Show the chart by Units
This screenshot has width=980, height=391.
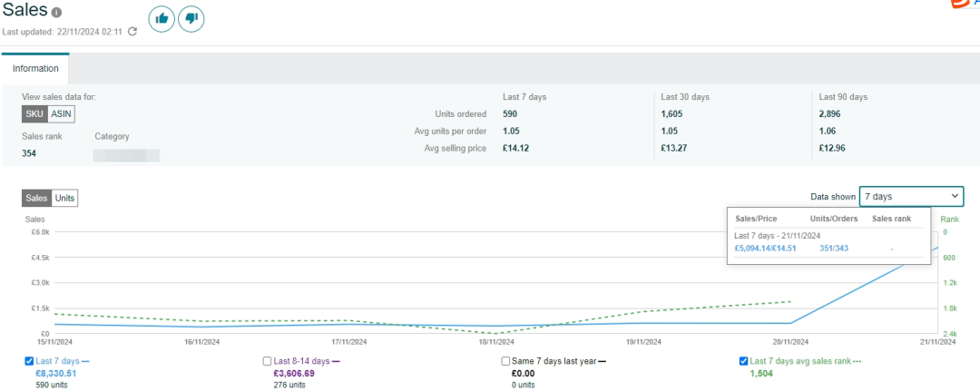coord(64,198)
